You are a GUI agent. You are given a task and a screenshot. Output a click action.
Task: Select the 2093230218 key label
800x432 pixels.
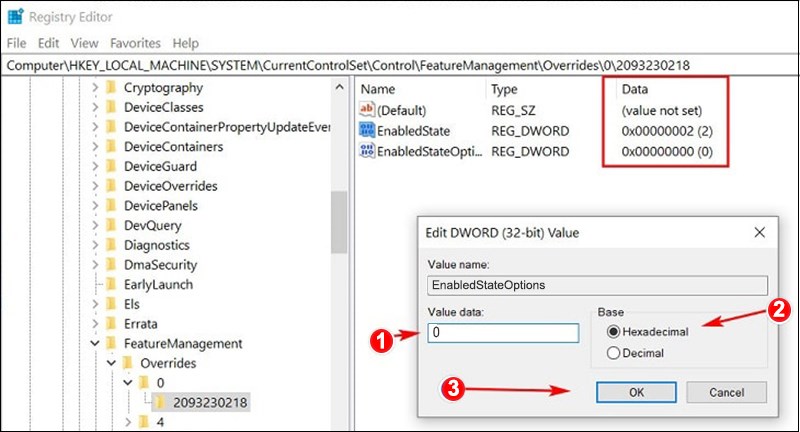(x=210, y=403)
